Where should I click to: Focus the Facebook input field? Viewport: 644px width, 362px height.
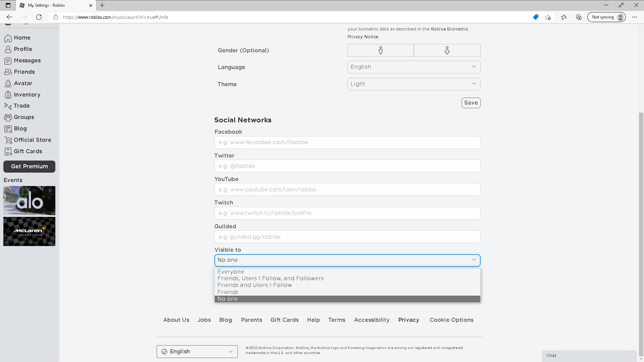pyautogui.click(x=347, y=142)
